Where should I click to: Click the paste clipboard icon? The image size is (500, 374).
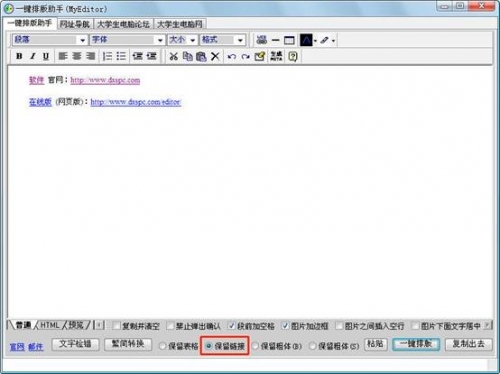coord(201,57)
